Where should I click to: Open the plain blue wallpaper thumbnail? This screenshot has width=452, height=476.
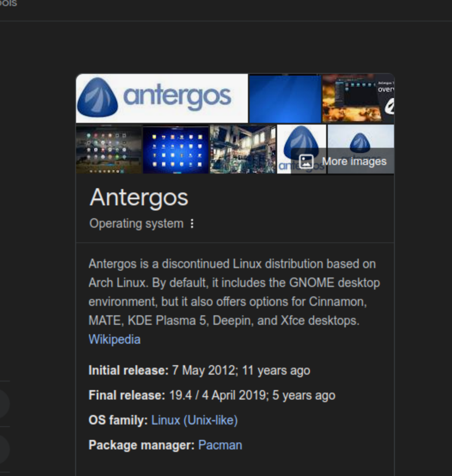coord(285,98)
